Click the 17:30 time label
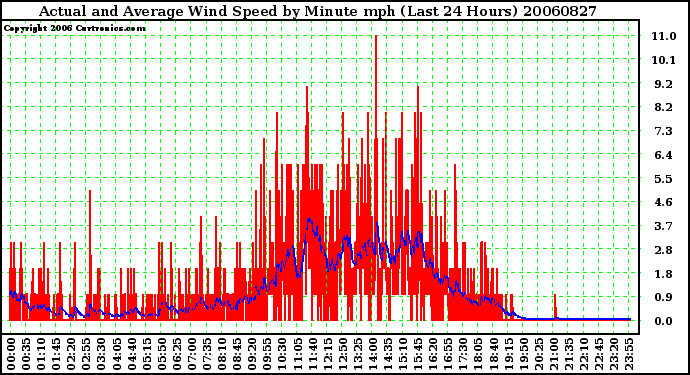Viewport: 690px width, 375px height. click(x=463, y=354)
